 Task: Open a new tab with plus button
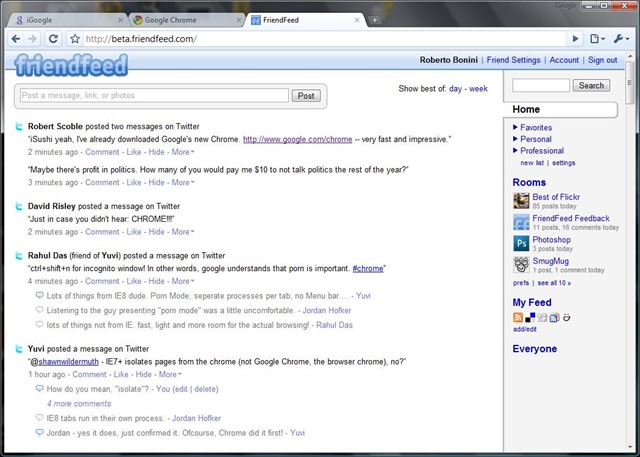pos(374,20)
